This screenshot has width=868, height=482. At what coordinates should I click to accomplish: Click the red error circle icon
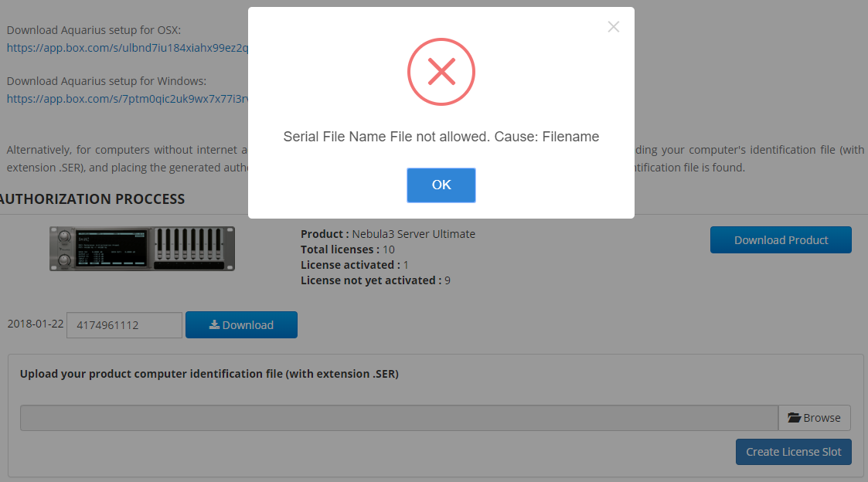click(x=441, y=72)
